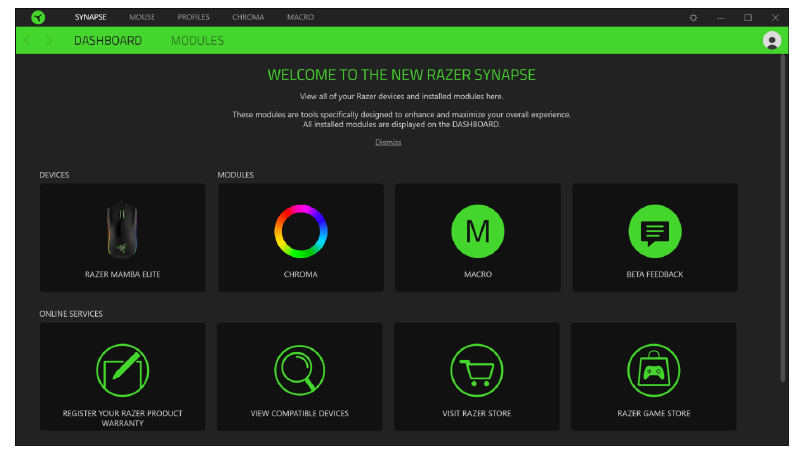
Task: Click the magnifier compatible devices icon
Action: point(300,370)
